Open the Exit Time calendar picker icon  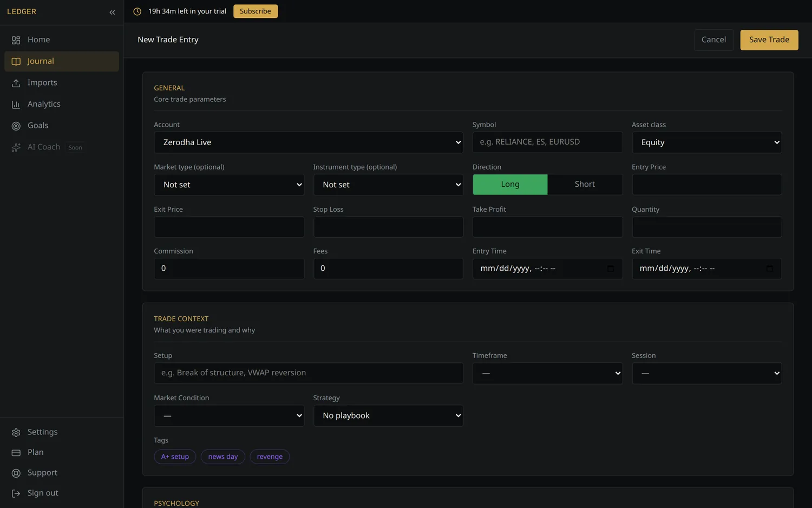pos(770,269)
